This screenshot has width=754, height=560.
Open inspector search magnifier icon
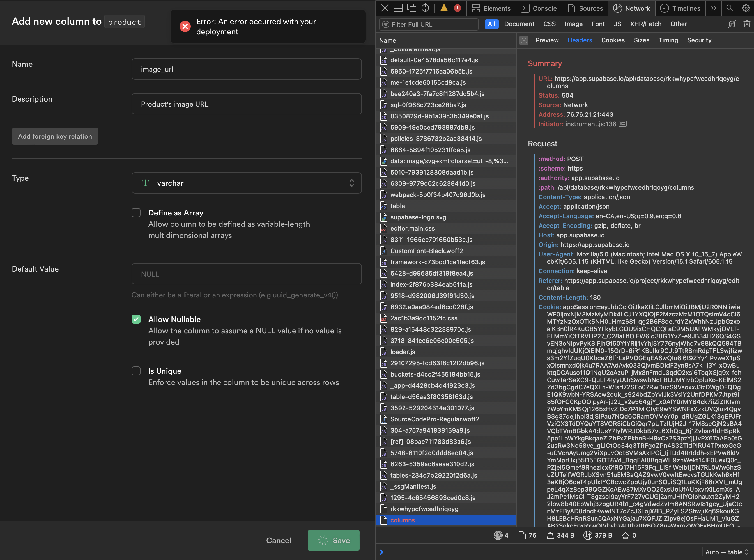pyautogui.click(x=729, y=8)
